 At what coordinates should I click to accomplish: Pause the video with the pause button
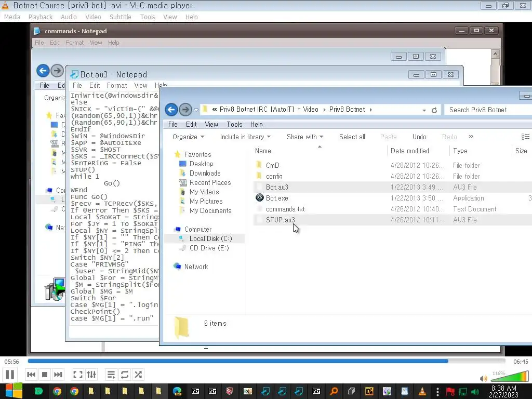pos(10,375)
